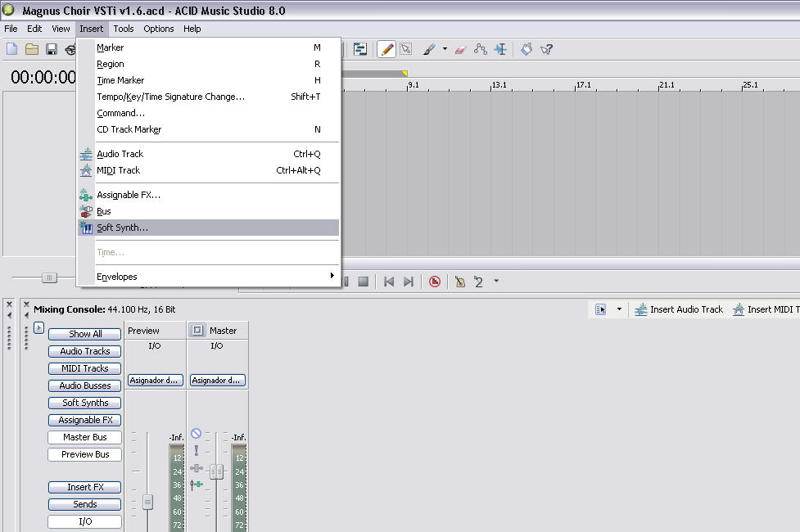Viewport: 800px width, 532px height.
Task: Toggle Solo exclamation icon on Master bus
Action: coord(196,450)
